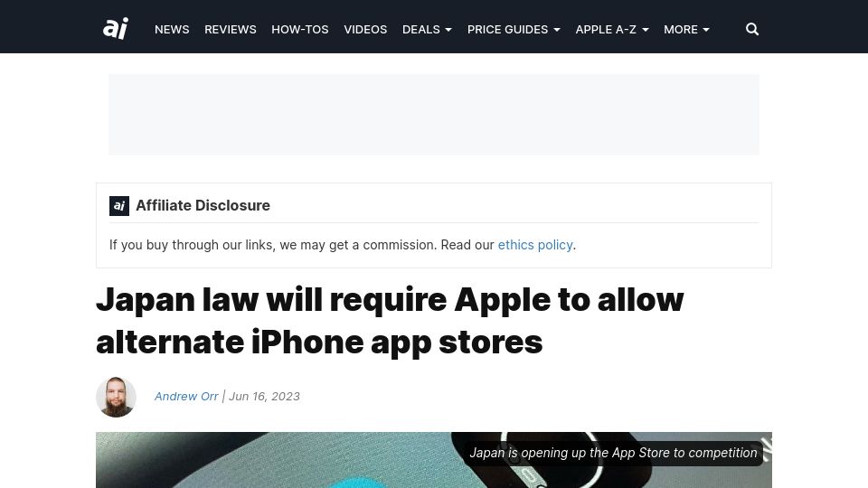Follow the ethics policy link

pyautogui.click(x=534, y=245)
